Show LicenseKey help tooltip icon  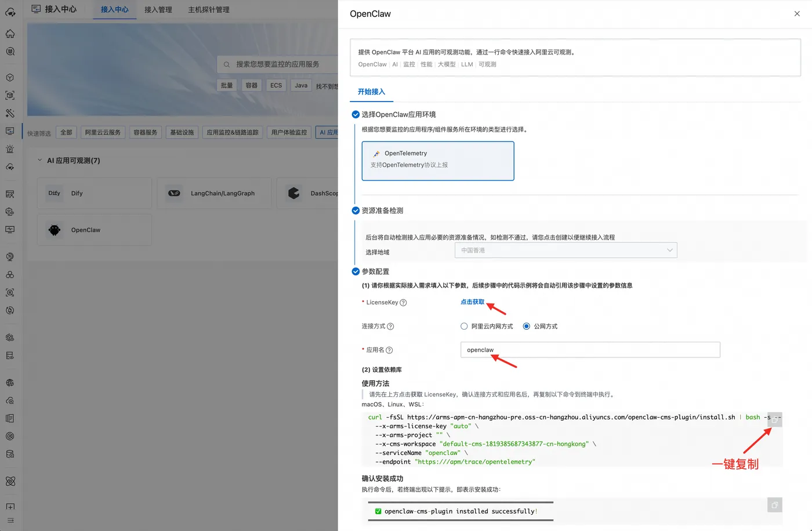tap(403, 302)
